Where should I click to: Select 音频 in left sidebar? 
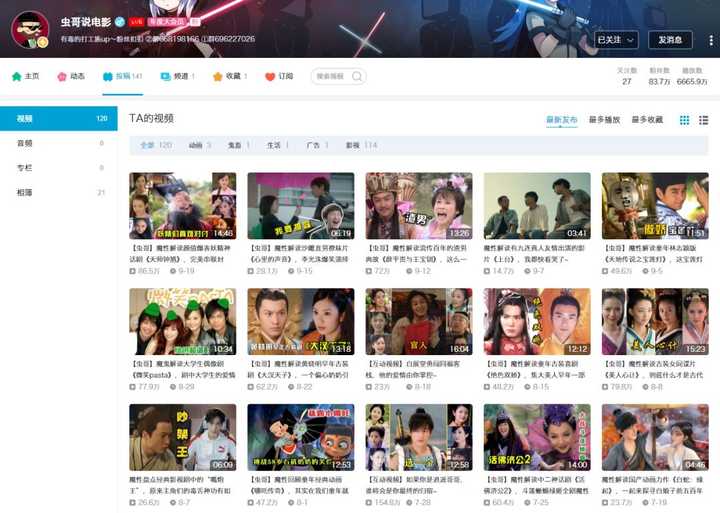[59, 143]
